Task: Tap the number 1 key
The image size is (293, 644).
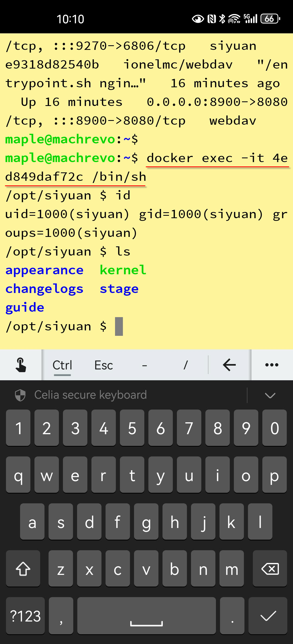Action: pyautogui.click(x=18, y=428)
